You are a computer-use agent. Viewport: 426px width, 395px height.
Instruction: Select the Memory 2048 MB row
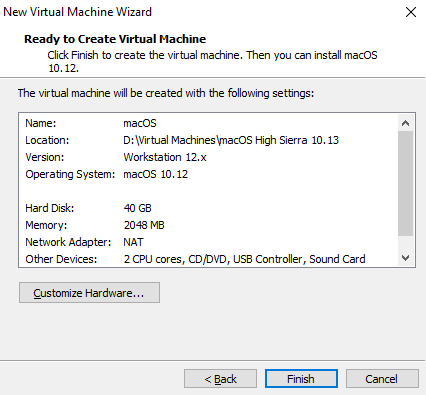point(208,225)
